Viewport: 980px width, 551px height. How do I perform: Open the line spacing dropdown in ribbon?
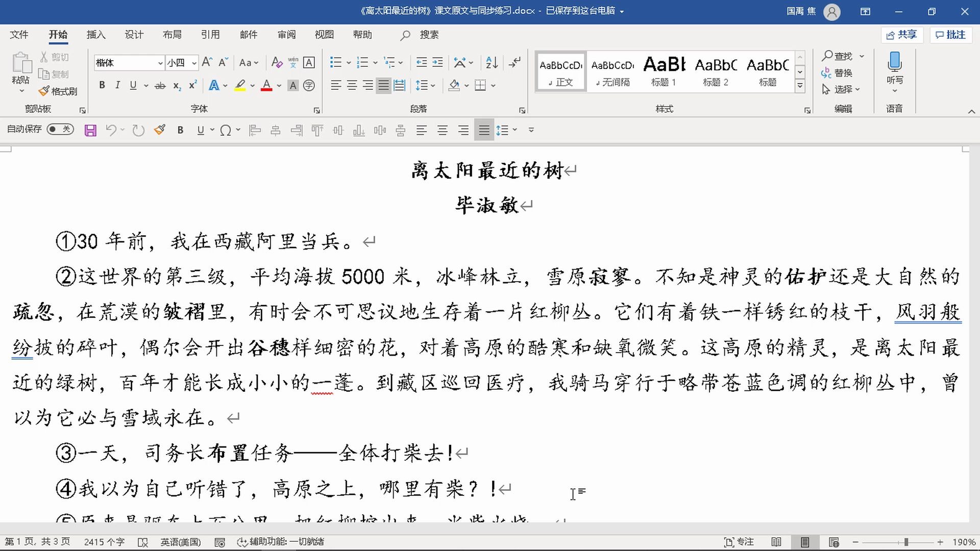coord(425,86)
